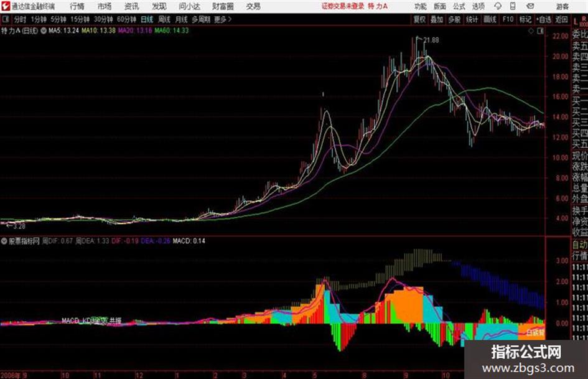The height and width of the screenshot is (379, 588).
Task: Open the mail envelope icon
Action: click(x=530, y=6)
